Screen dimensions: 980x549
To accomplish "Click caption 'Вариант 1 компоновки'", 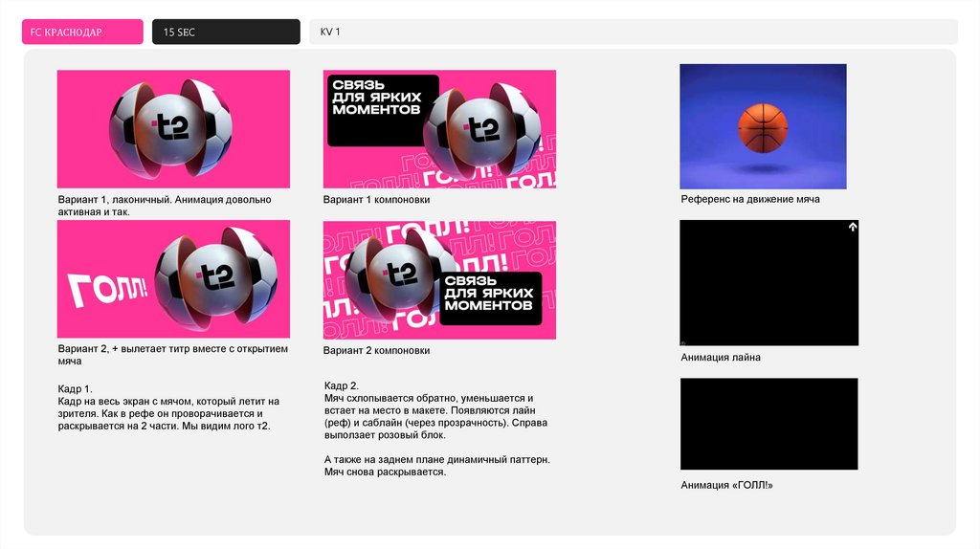I will 376,200.
